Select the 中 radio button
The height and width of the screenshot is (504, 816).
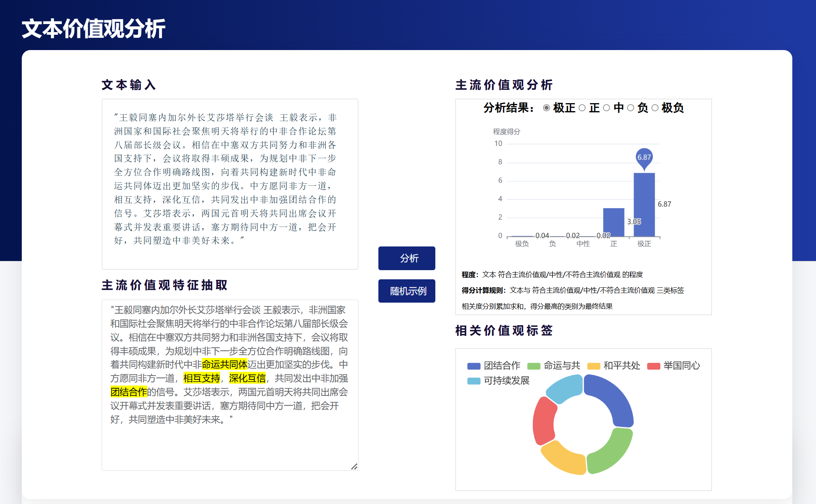pos(607,108)
